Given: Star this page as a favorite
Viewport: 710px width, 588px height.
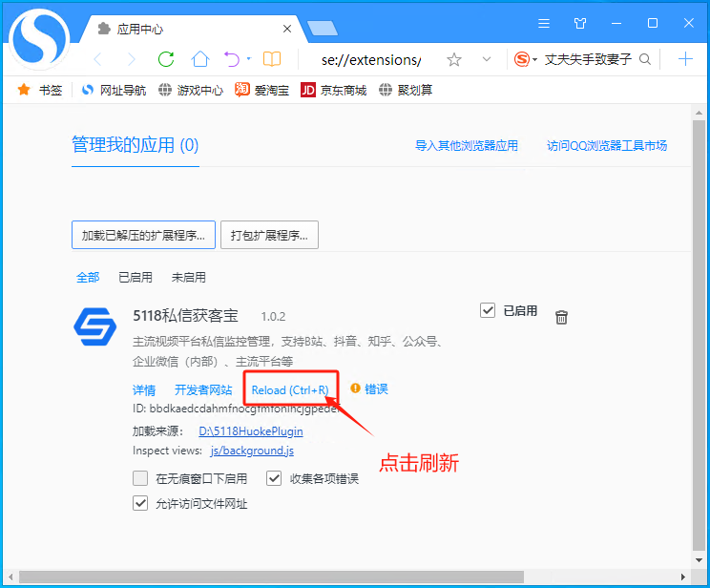Looking at the screenshot, I should [x=454, y=59].
